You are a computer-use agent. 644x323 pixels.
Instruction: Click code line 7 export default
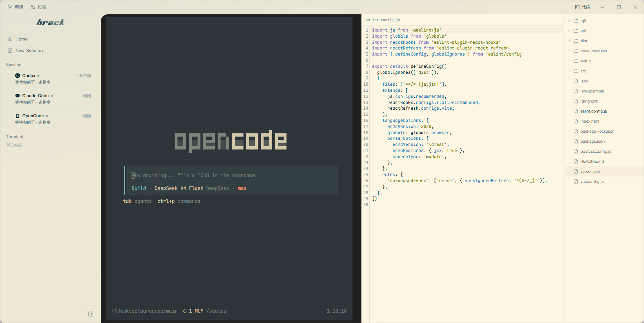tap(409, 66)
